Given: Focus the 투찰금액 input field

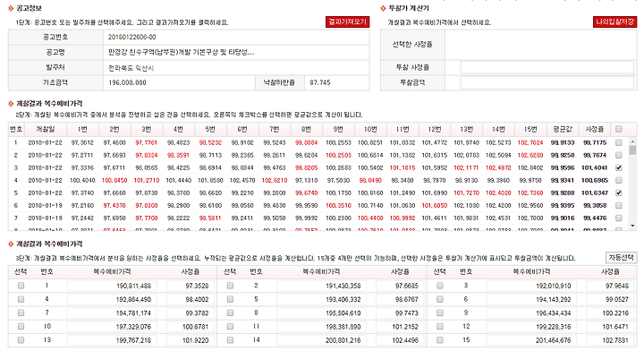Looking at the screenshot, I should tap(547, 82).
